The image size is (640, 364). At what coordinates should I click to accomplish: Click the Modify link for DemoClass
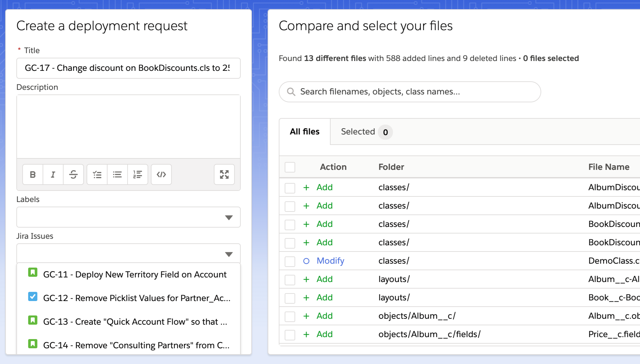(x=330, y=261)
